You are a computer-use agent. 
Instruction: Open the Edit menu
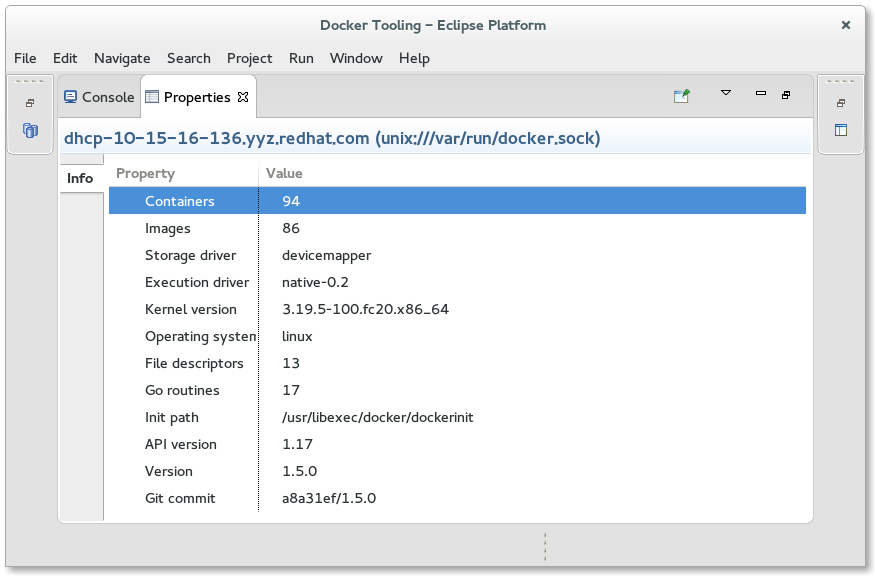click(x=65, y=58)
